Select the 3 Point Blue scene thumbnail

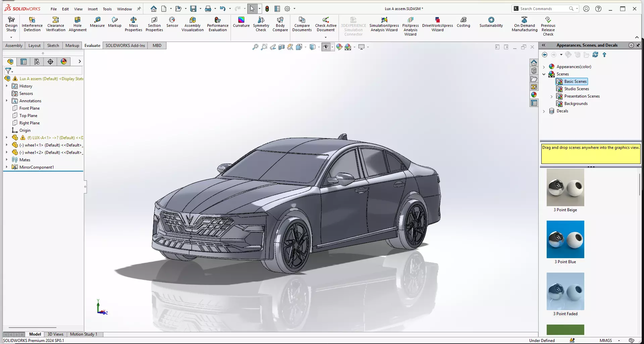click(x=565, y=239)
